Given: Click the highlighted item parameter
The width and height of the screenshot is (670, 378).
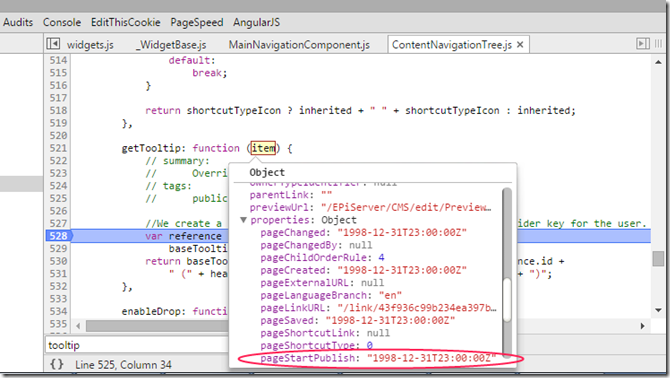Looking at the screenshot, I should pyautogui.click(x=263, y=148).
